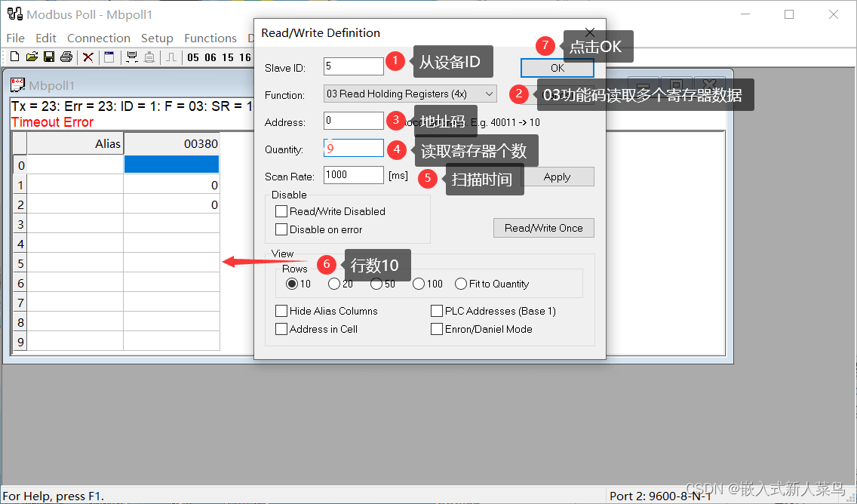This screenshot has height=504, width=857.
Task: Click the 06 function toolbar button
Action: pos(210,57)
